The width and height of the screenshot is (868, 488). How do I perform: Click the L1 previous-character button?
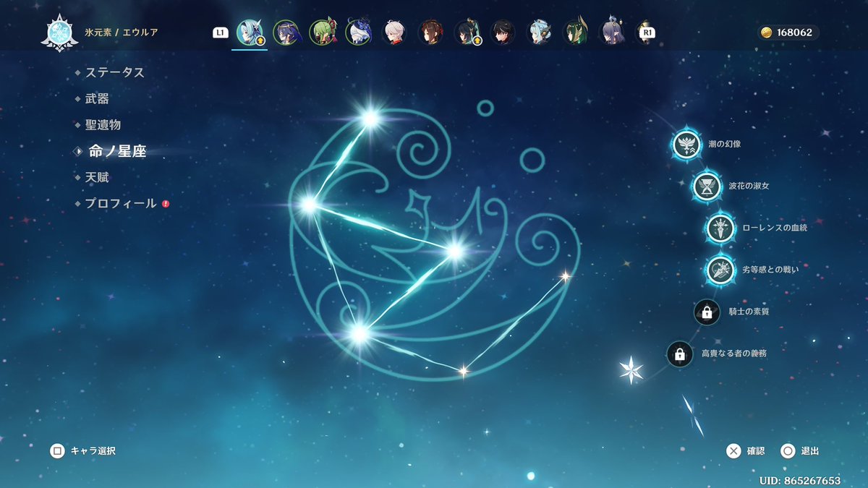coord(220,33)
